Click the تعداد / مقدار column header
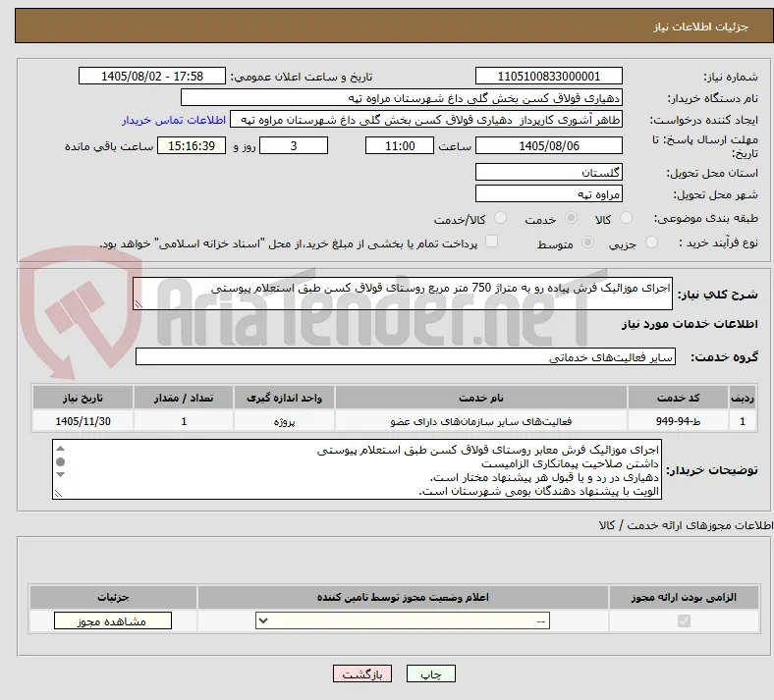Viewport: 774px width, 700px height. (x=184, y=398)
